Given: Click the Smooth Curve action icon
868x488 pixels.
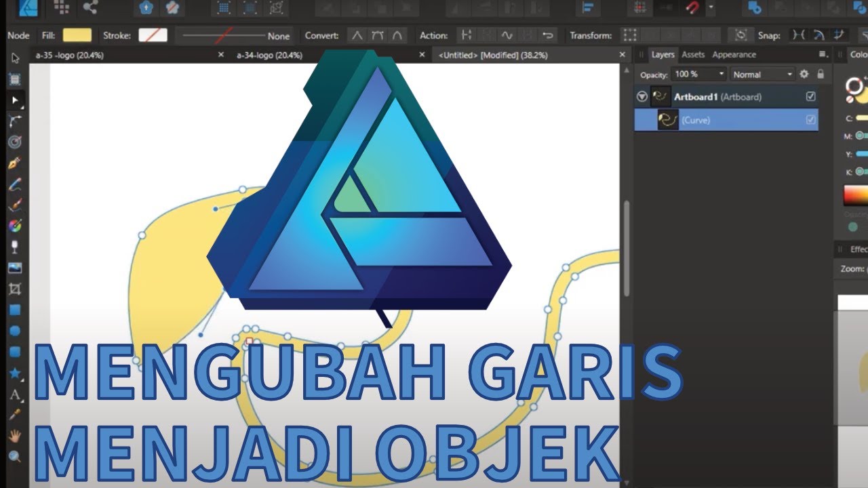Looking at the screenshot, I should pyautogui.click(x=507, y=35).
